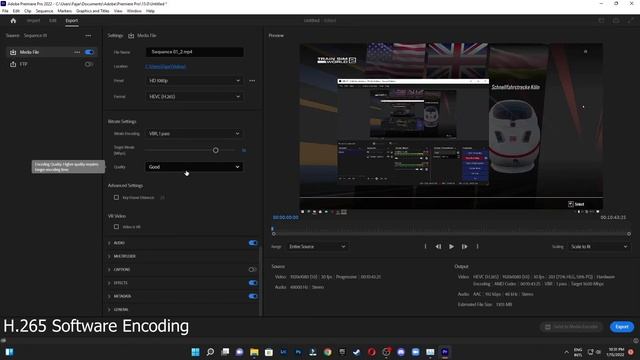Toggle the Media File export switch
This screenshot has width=640, height=360.
tap(89, 52)
